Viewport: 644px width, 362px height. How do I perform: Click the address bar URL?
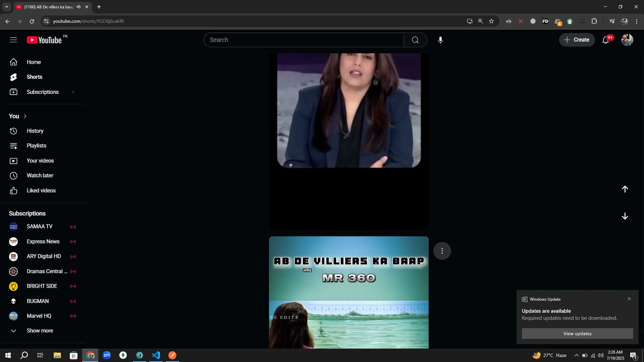point(88,21)
